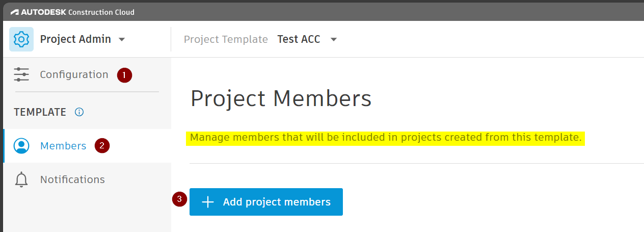This screenshot has width=644, height=232.
Task: Click the Configuration sliders icon
Action: click(x=21, y=74)
